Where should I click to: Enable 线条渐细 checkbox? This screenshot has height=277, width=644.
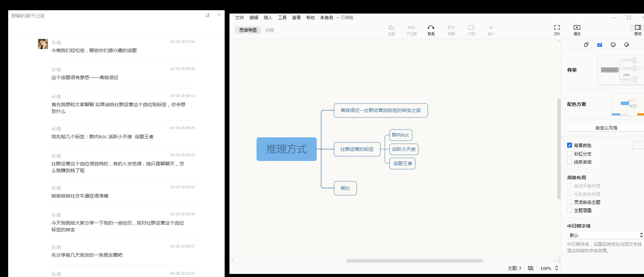pos(570,162)
